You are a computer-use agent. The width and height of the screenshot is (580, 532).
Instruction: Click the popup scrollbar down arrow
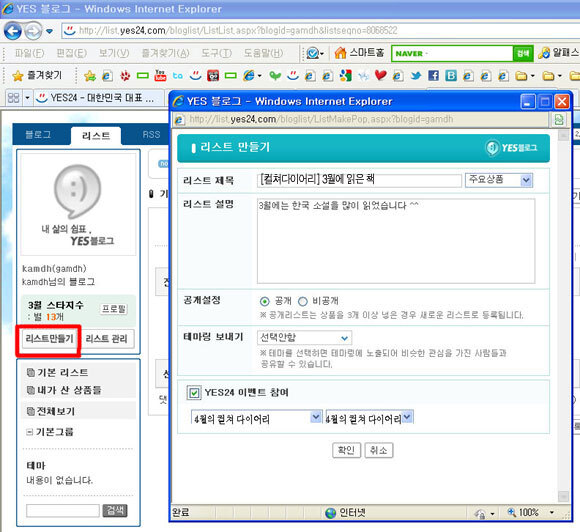[x=563, y=496]
